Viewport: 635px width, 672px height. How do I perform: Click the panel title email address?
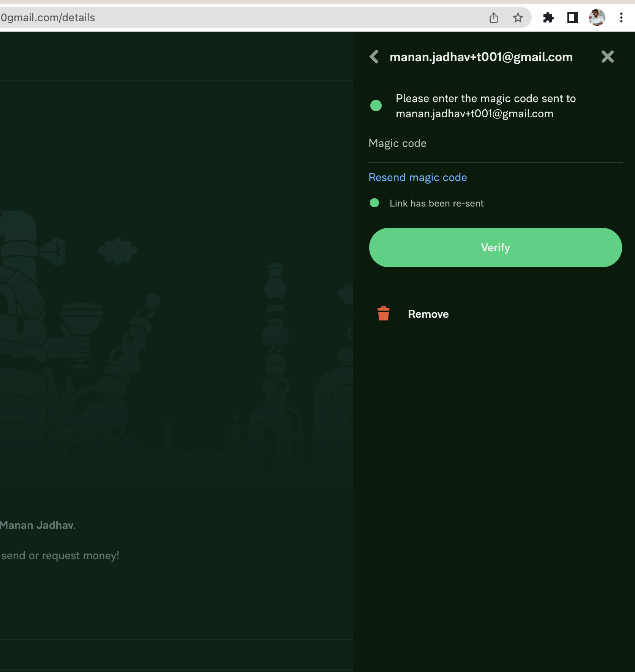(481, 57)
